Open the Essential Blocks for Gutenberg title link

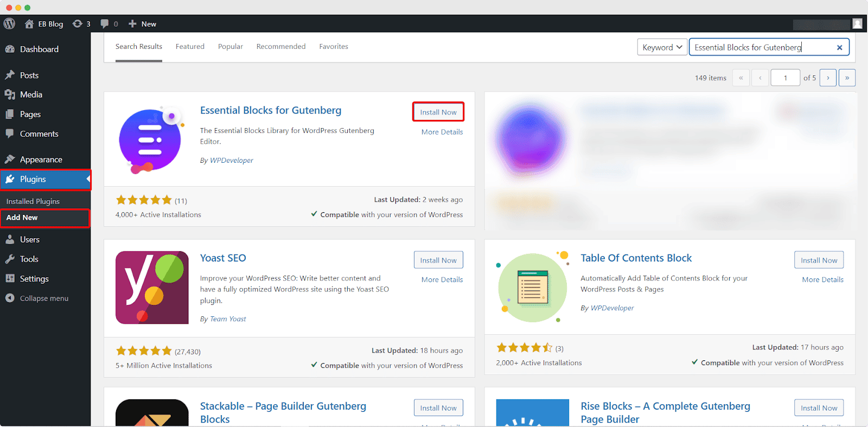point(271,110)
